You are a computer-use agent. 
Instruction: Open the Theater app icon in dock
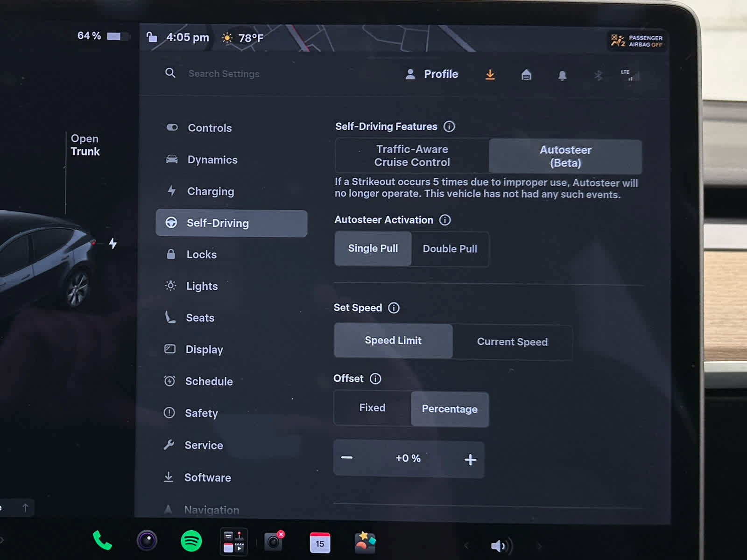coord(233,542)
